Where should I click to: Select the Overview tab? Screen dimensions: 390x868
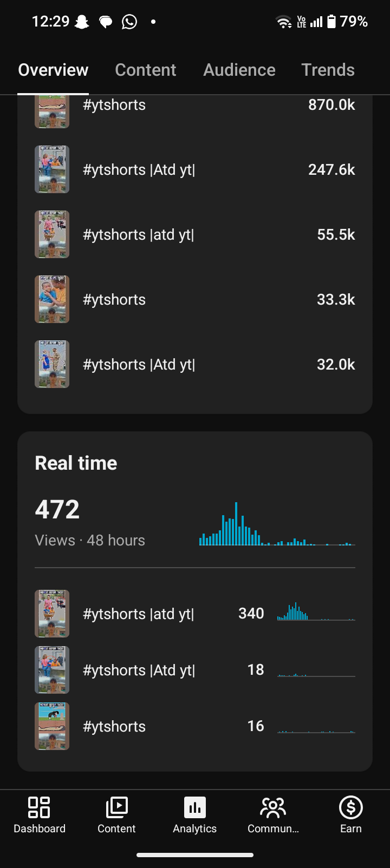point(53,70)
